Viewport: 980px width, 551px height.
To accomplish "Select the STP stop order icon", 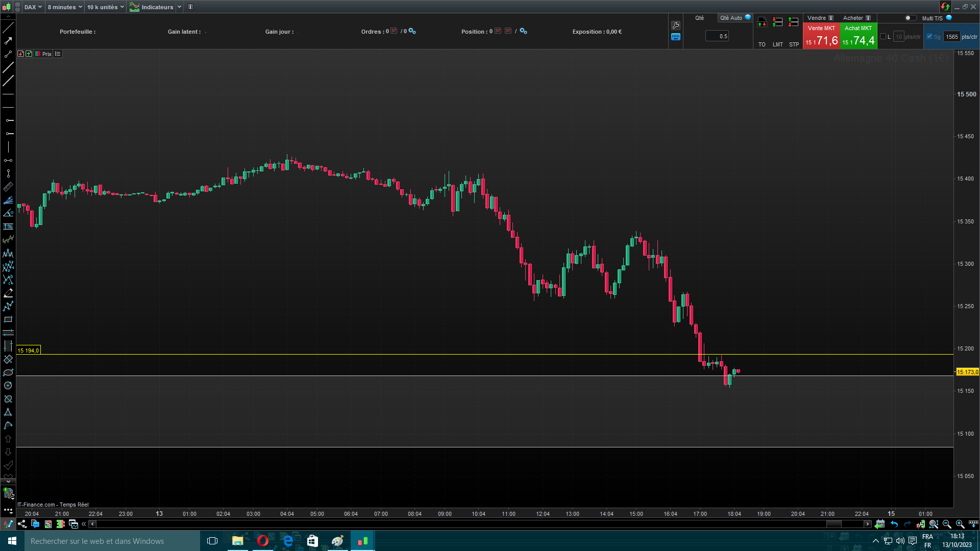I will (793, 22).
